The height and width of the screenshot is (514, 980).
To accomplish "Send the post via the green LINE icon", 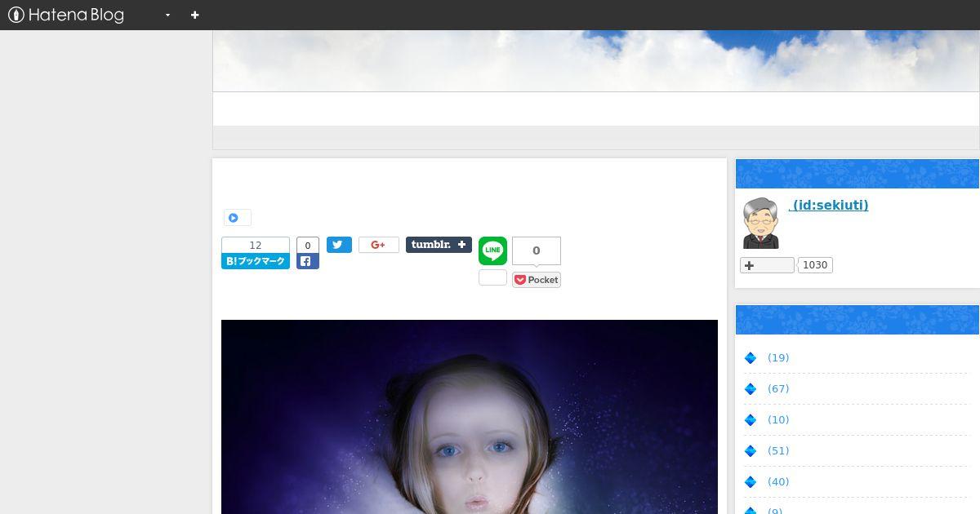I will (x=492, y=250).
